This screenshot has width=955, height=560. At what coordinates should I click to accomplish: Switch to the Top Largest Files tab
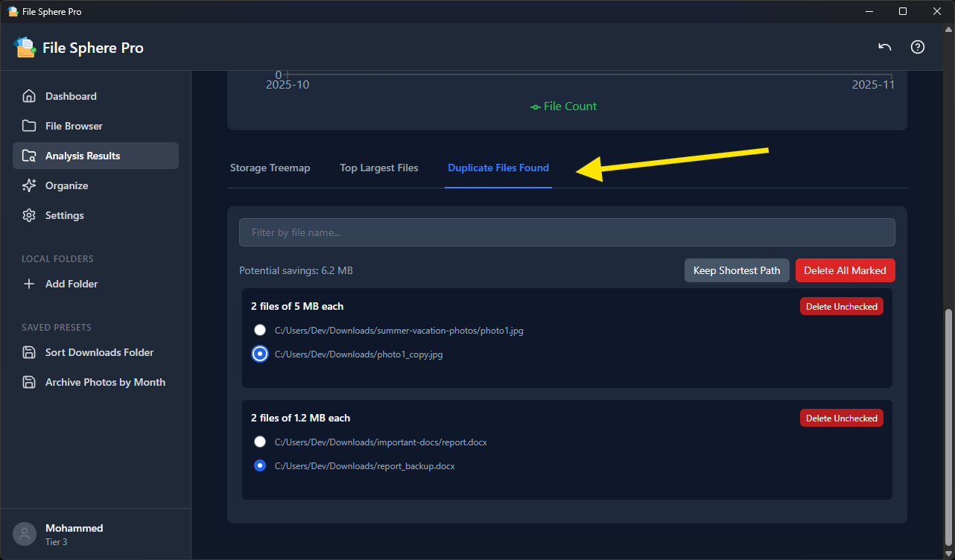[x=379, y=168]
